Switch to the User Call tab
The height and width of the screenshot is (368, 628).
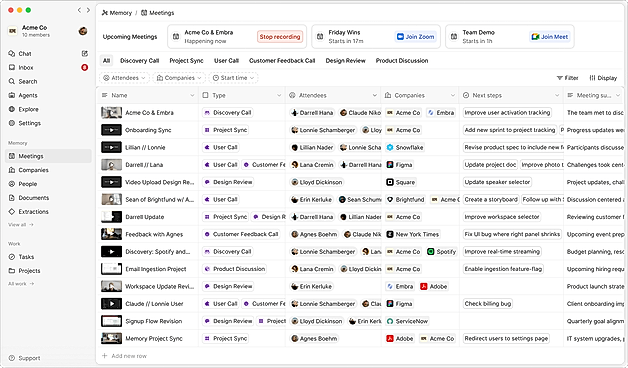[226, 60]
